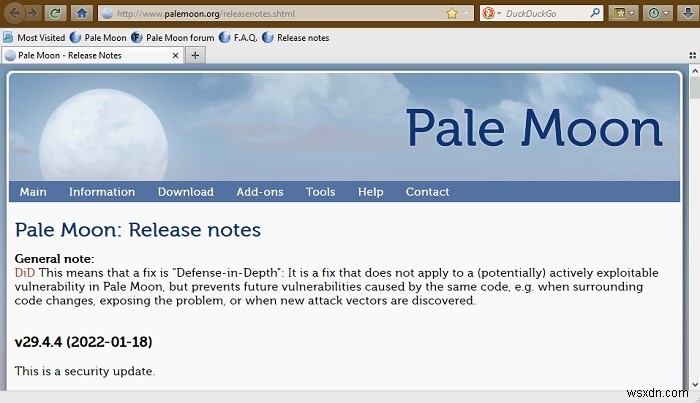Click the site identity icon in address bar

click(x=108, y=13)
